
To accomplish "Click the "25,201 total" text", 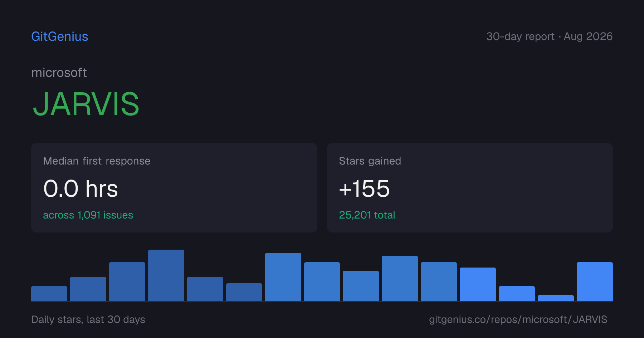I will (x=367, y=215).
